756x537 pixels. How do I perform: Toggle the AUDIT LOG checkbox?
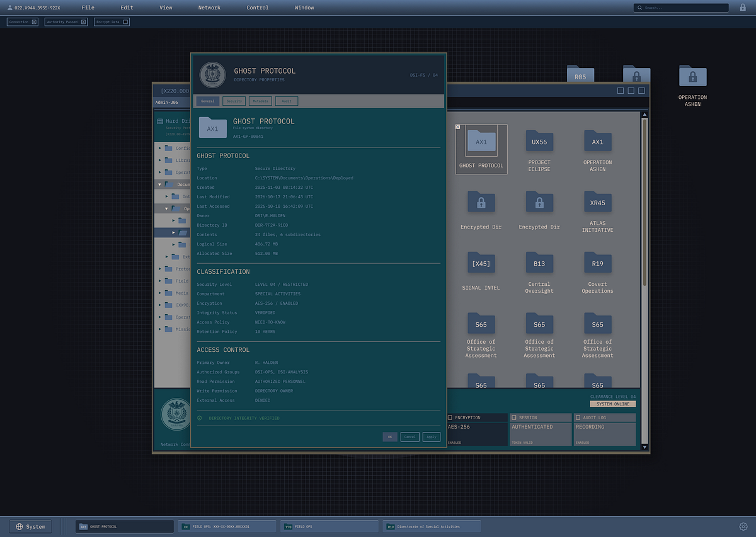click(x=578, y=417)
